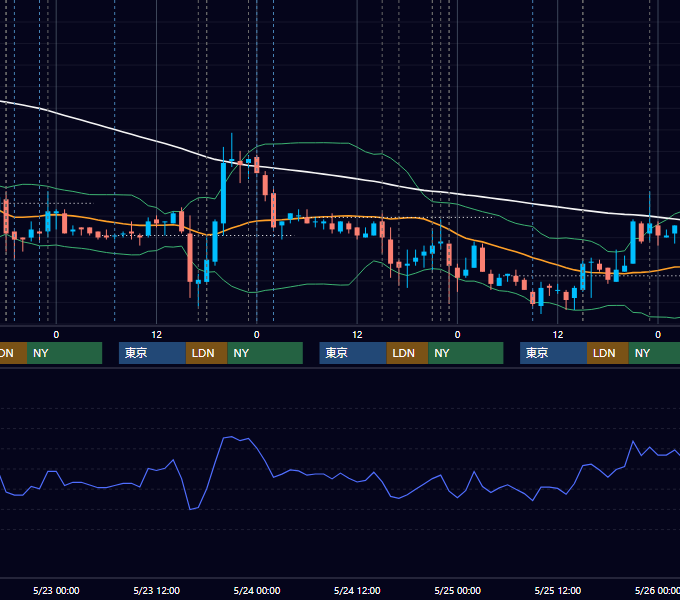Select the 東京 session bar above 5/23 12:00
680x600 pixels.
pos(152,353)
